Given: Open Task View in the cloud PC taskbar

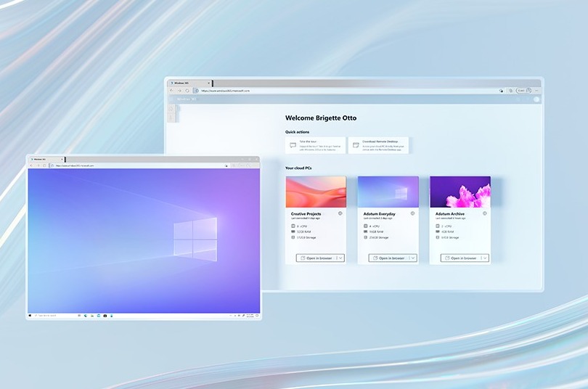Looking at the screenshot, I should 79,316.
